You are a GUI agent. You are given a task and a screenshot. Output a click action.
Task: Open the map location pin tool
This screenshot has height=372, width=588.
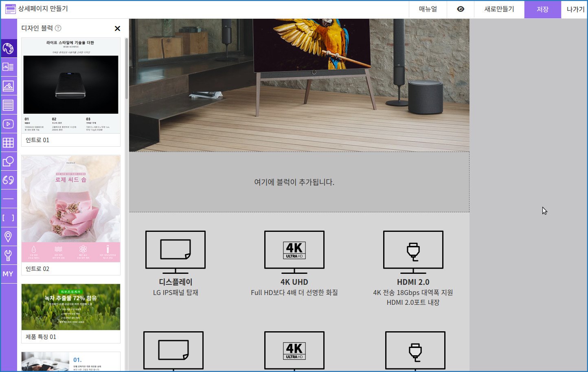(9, 237)
